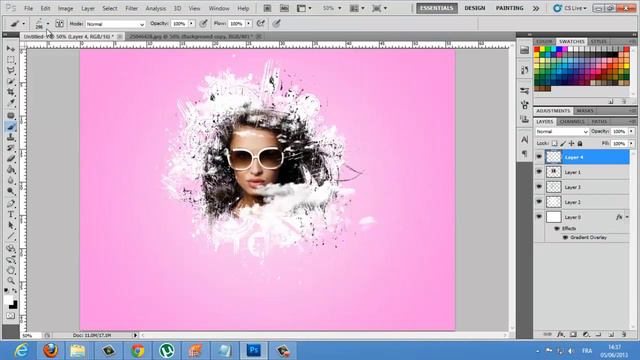640x360 pixels.
Task: Switch to the Paths tab
Action: (599, 122)
